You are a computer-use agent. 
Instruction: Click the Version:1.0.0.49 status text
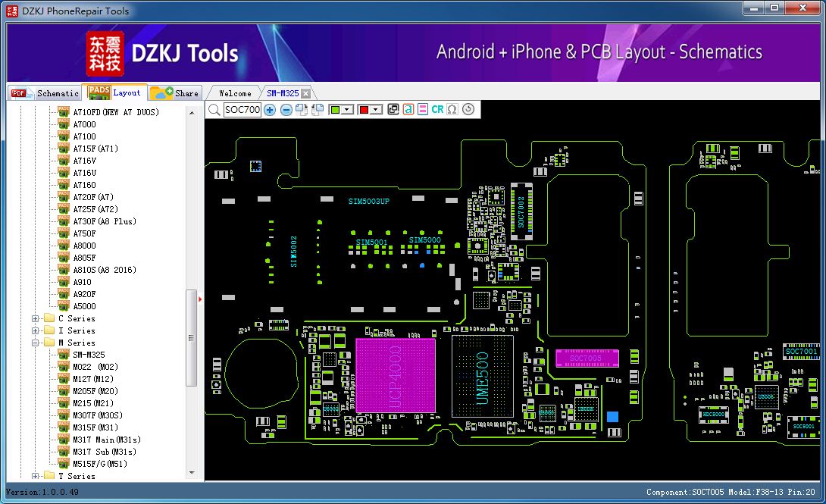tap(42, 492)
